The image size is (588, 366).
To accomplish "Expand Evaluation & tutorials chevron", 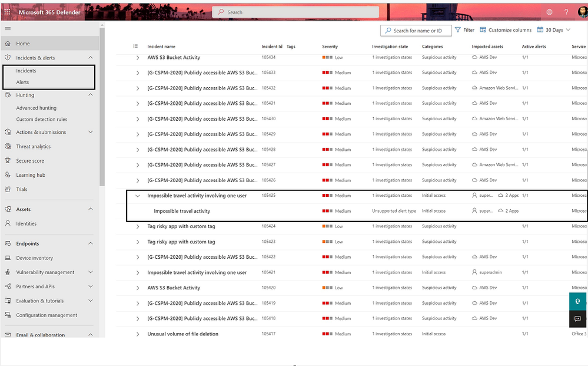I will point(91,301).
